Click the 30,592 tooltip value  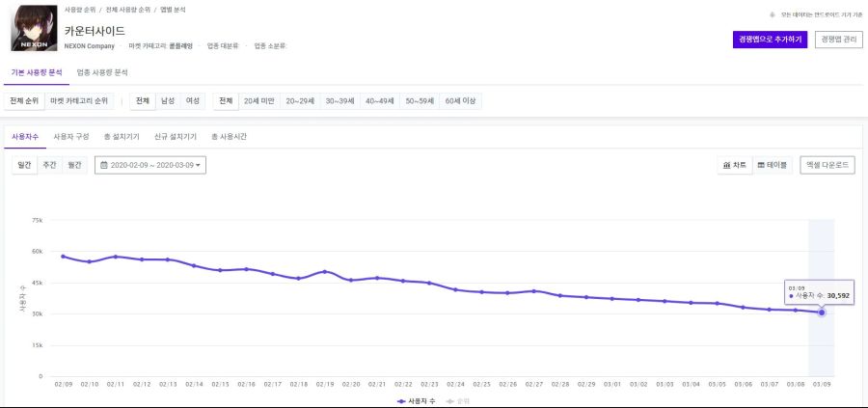coord(838,296)
